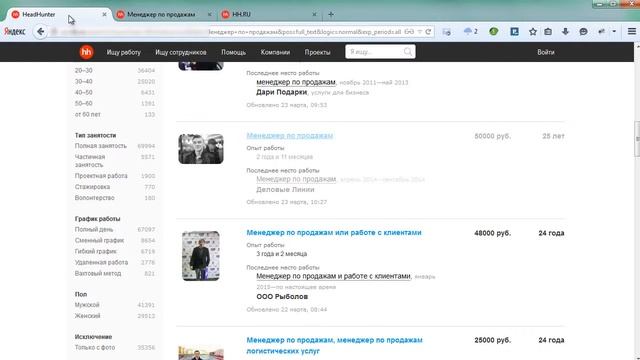Open resume менеджер по продажам логистических услуг

(334, 345)
